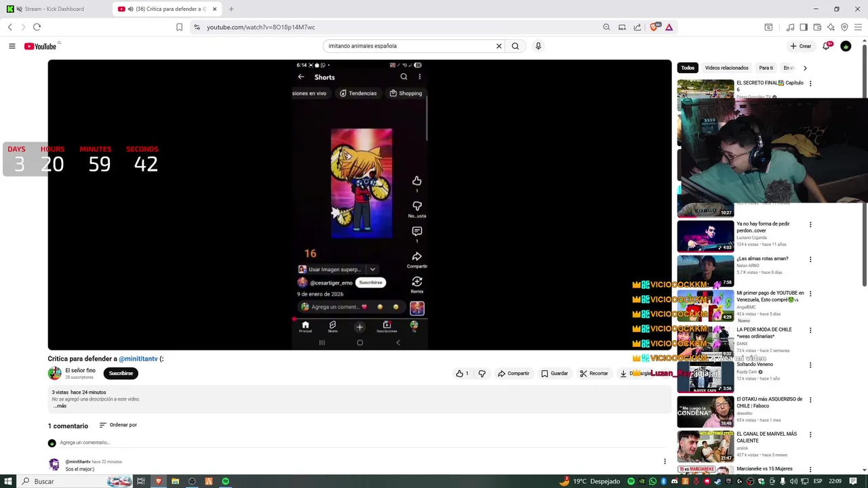Screen dimensions: 868x488
Task: Go to the YouTube home logo
Action: tap(40, 46)
